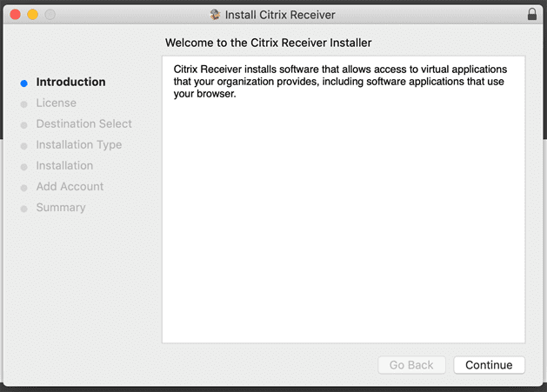Select the Installation step label
Screen dimensions: 547x392
[x=64, y=166]
